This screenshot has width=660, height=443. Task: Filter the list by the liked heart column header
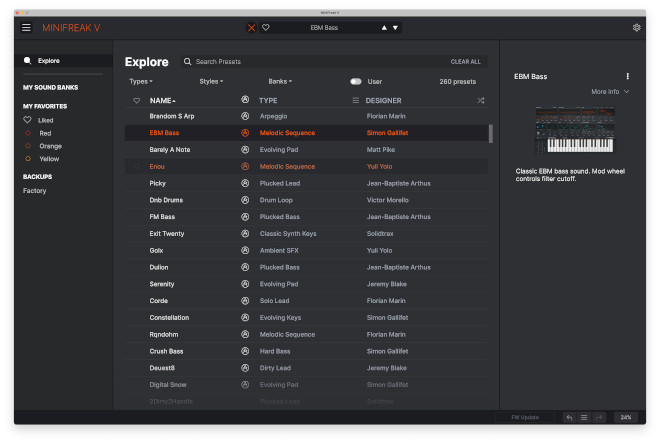137,101
